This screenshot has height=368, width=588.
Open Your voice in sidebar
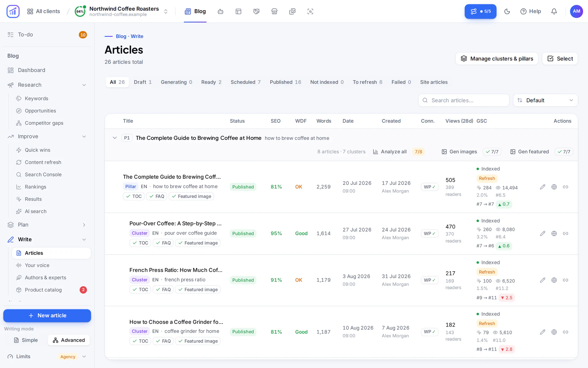pyautogui.click(x=51, y=265)
